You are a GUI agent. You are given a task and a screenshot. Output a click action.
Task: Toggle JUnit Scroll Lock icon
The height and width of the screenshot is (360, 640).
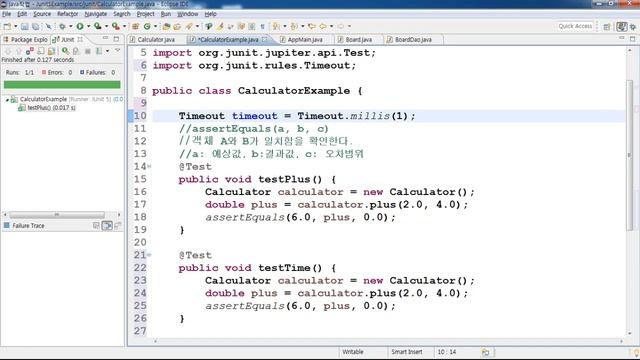click(x=41, y=51)
